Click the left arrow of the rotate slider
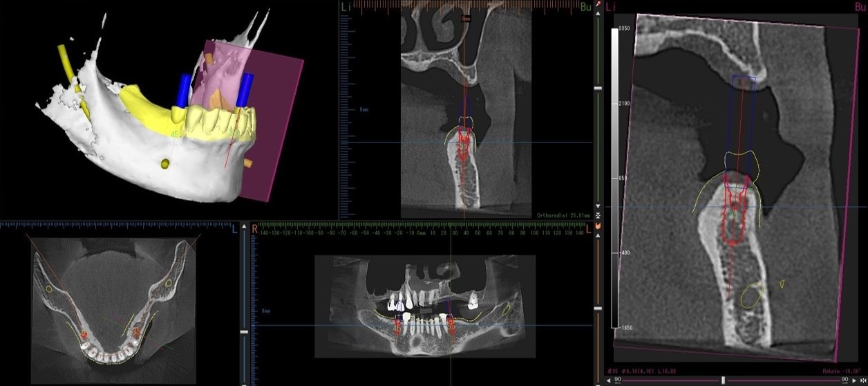Image resolution: width=868 pixels, height=386 pixels. 608,381
